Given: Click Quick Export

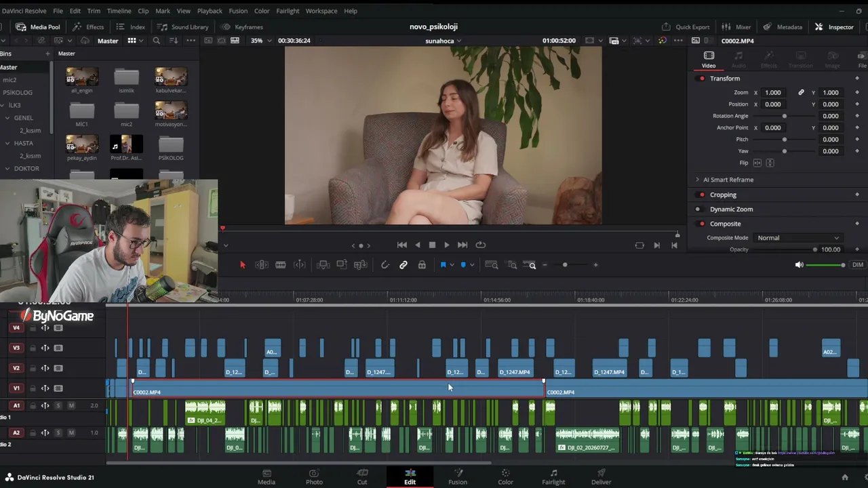Looking at the screenshot, I should tap(686, 27).
